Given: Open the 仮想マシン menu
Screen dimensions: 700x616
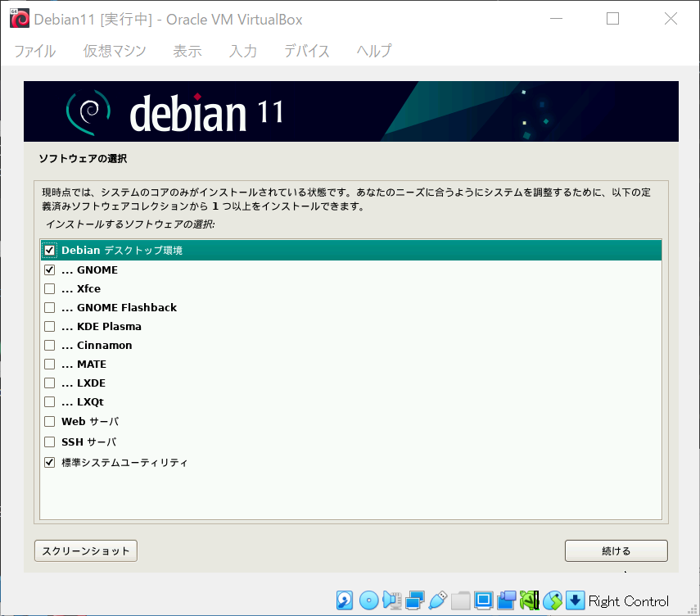Looking at the screenshot, I should (x=115, y=51).
